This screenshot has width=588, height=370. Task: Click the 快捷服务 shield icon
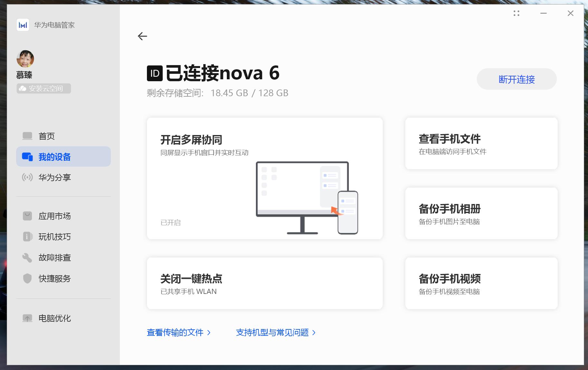point(27,278)
